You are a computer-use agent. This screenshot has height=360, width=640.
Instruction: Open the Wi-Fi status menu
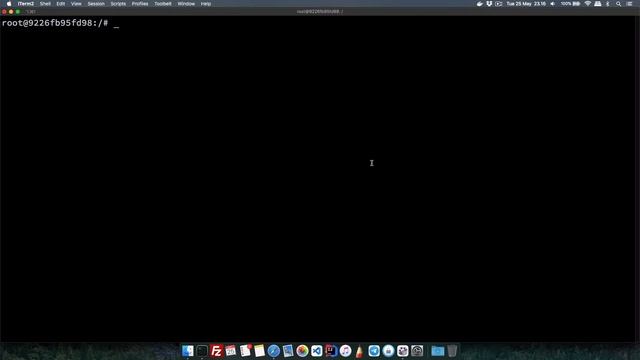[x=588, y=4]
